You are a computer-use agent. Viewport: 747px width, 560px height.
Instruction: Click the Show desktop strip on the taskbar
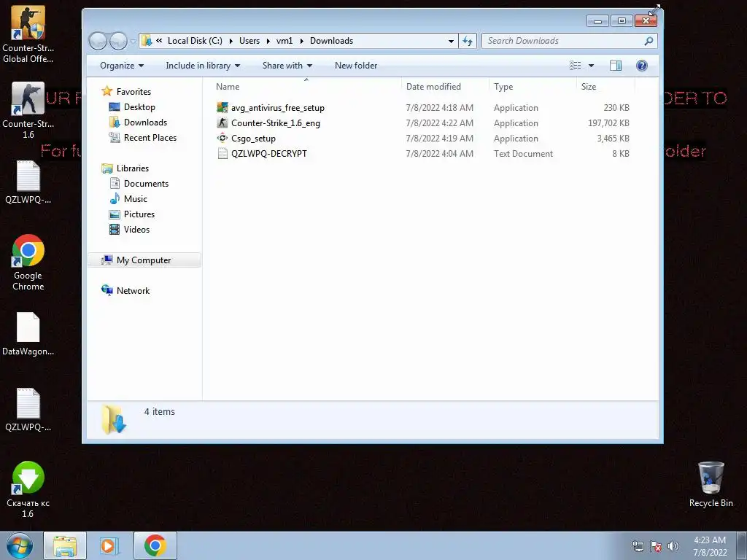click(742, 545)
